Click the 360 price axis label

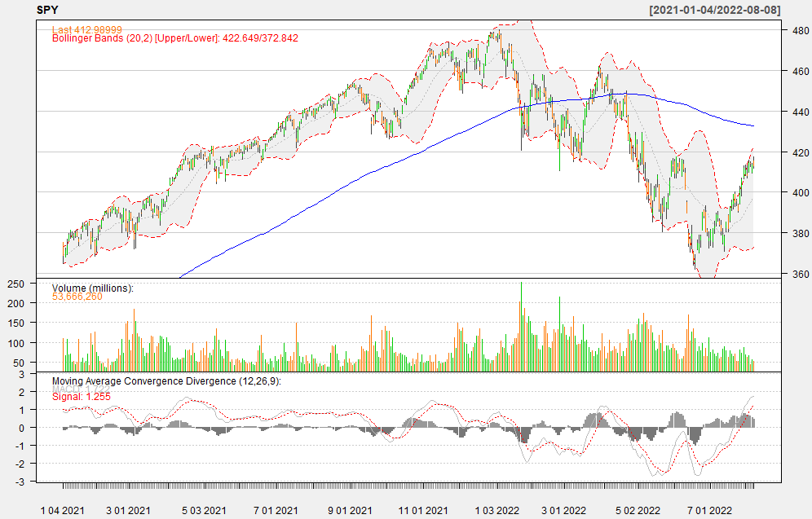801,275
